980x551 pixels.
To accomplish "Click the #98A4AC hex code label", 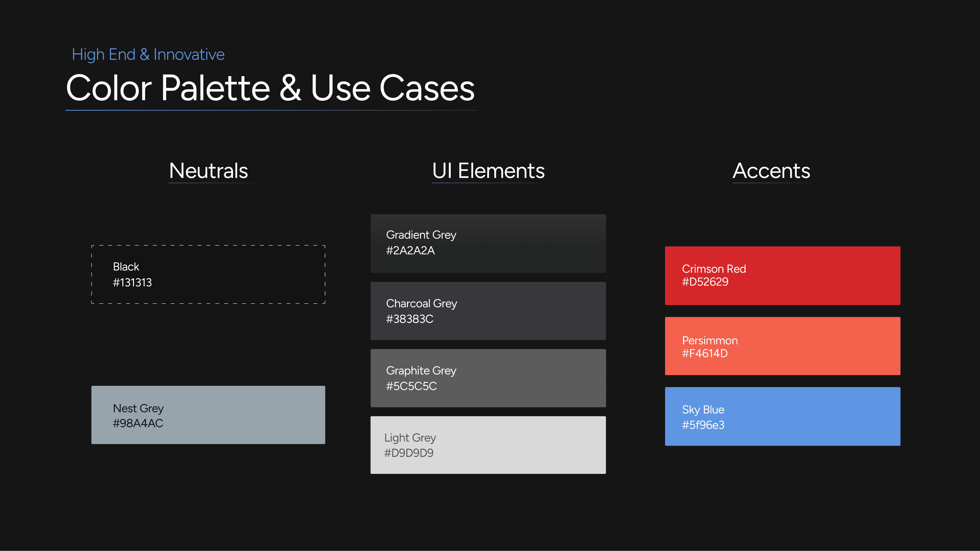I will point(138,423).
